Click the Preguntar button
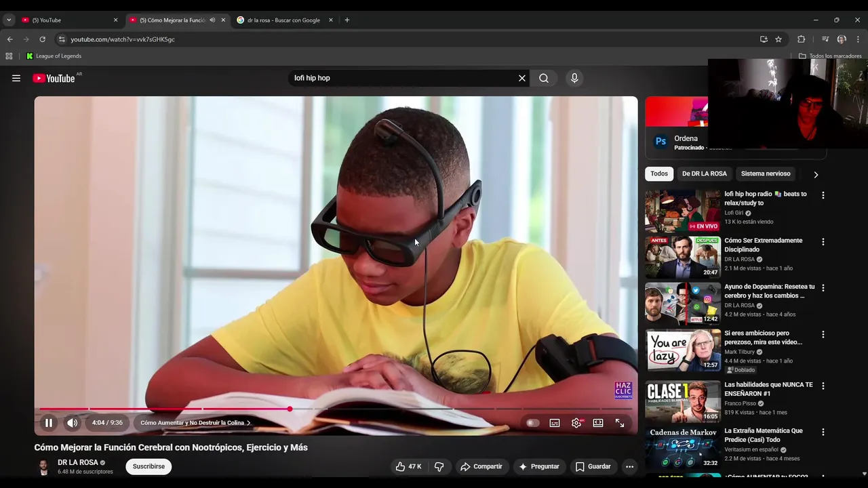The width and height of the screenshot is (868, 488). tap(539, 466)
